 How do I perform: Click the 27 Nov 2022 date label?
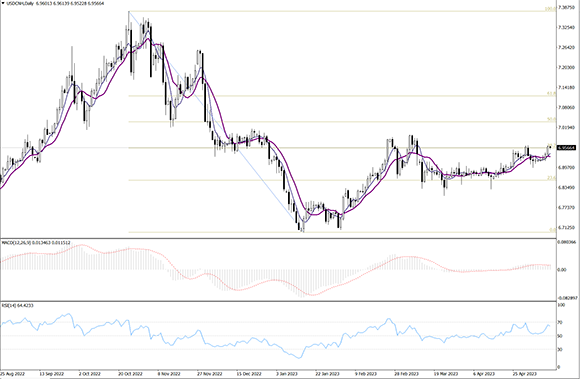click(x=210, y=374)
